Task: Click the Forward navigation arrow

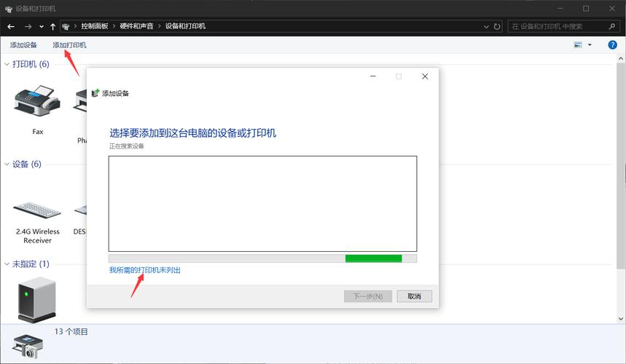Action: pyautogui.click(x=28, y=26)
